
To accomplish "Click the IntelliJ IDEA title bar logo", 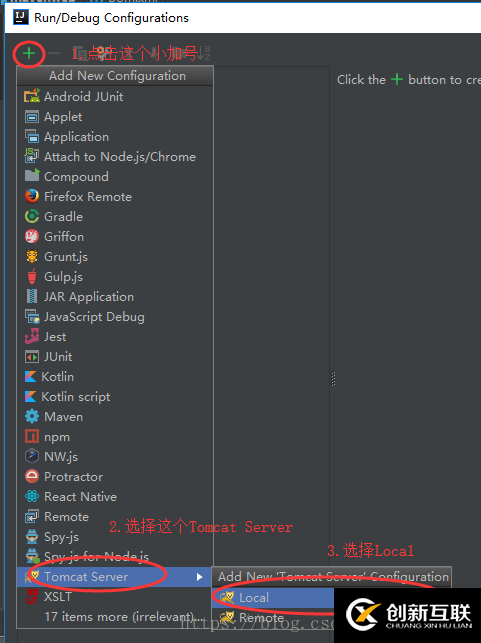I will pyautogui.click(x=21, y=17).
